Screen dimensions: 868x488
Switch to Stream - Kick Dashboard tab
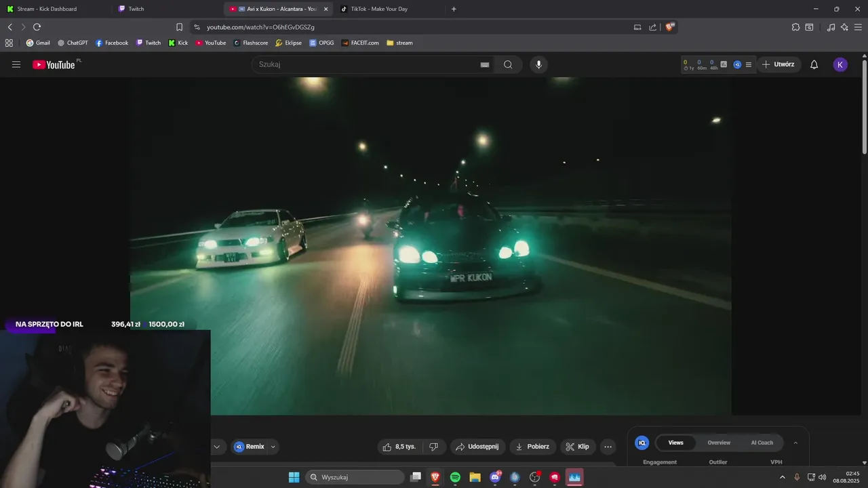click(x=54, y=9)
